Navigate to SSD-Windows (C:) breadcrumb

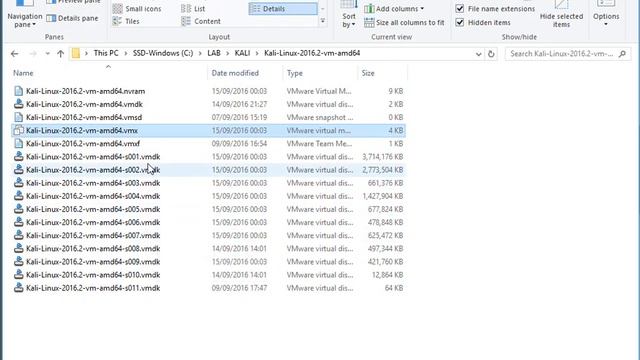click(x=163, y=53)
